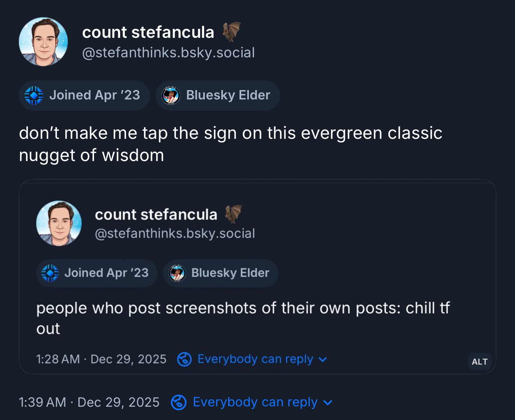This screenshot has width=515, height=420.
Task: Click the avatar inside the embedded screenshot
Action: (59, 223)
